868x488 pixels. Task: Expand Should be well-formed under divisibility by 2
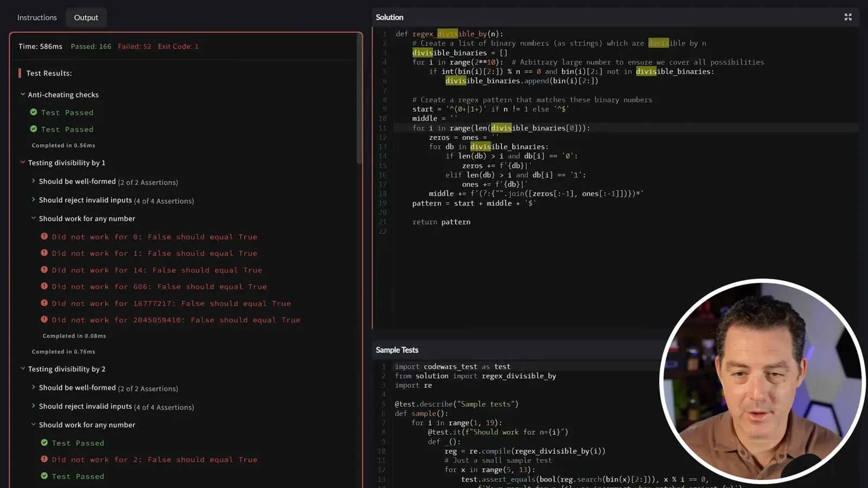(x=34, y=387)
